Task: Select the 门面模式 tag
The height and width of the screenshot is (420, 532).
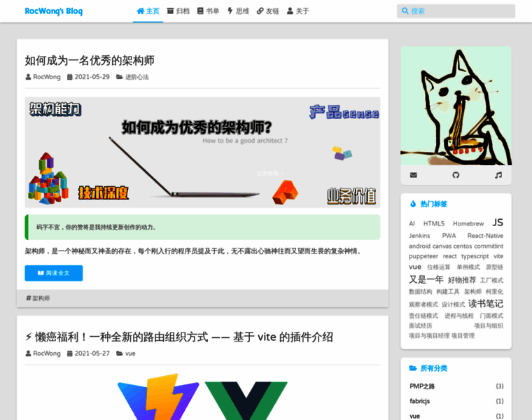Action: pos(491,316)
